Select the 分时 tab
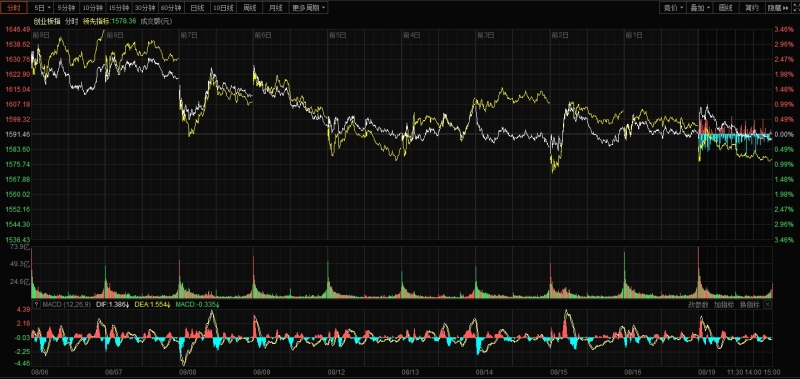 click(14, 8)
